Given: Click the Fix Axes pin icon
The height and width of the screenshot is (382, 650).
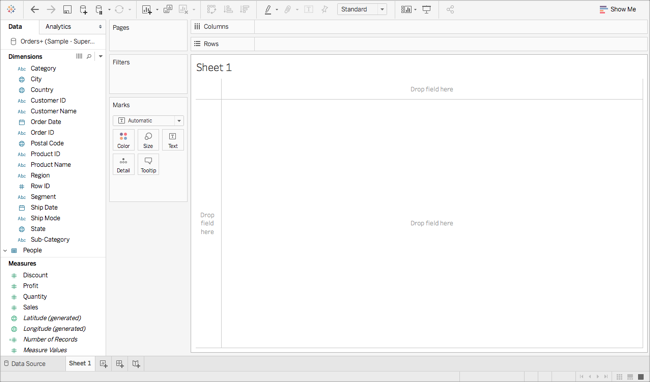Looking at the screenshot, I should 325,9.
